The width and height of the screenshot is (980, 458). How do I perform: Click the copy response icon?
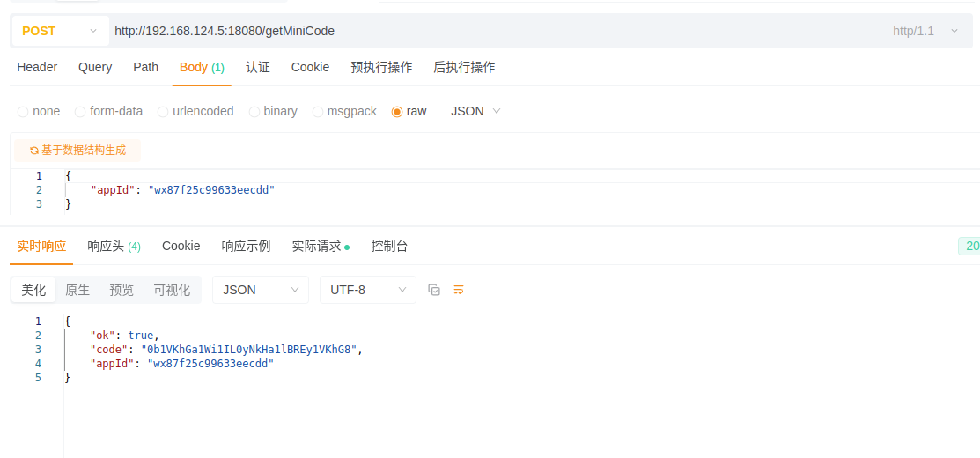(434, 290)
